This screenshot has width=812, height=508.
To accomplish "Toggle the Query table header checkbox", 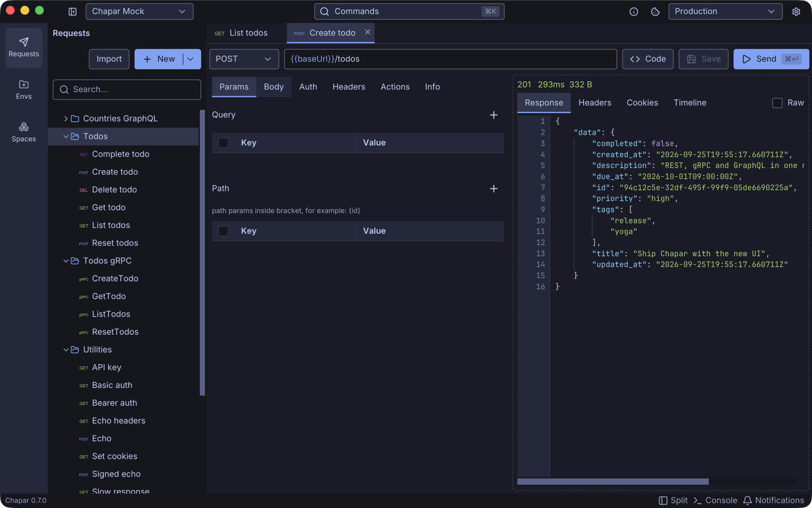I will click(223, 143).
